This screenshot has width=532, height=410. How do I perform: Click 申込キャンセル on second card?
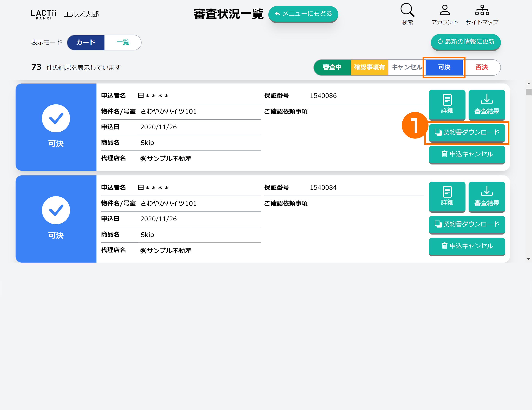coord(466,246)
